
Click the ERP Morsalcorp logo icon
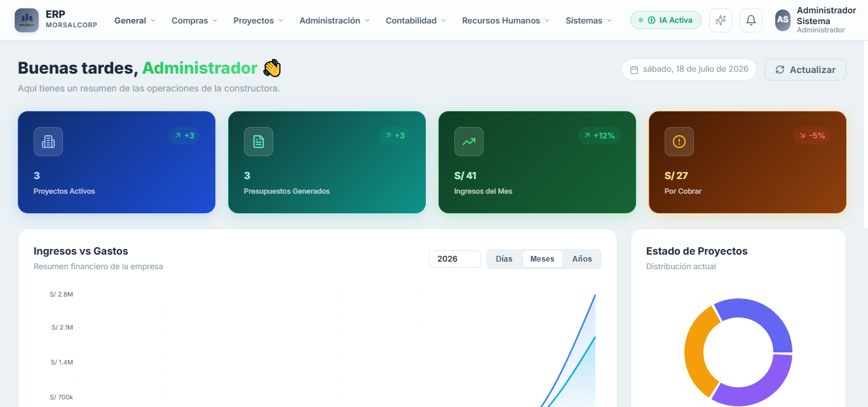click(x=27, y=20)
